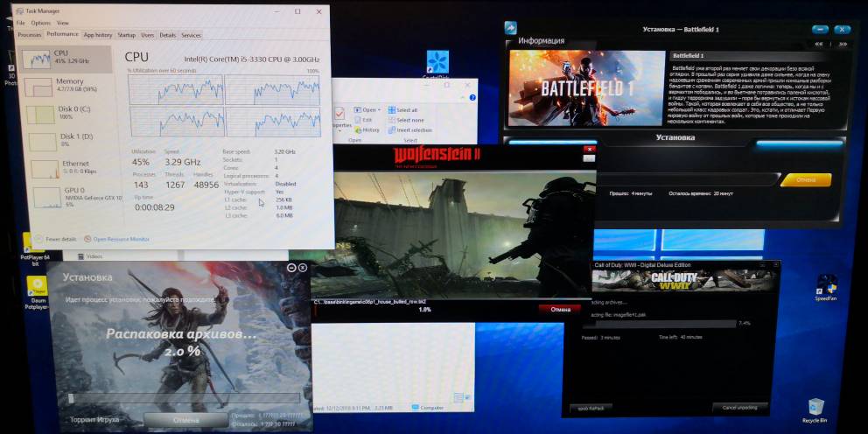Click the Task Manager title bar icon
Viewport: 868px width, 434px height.
(21, 11)
